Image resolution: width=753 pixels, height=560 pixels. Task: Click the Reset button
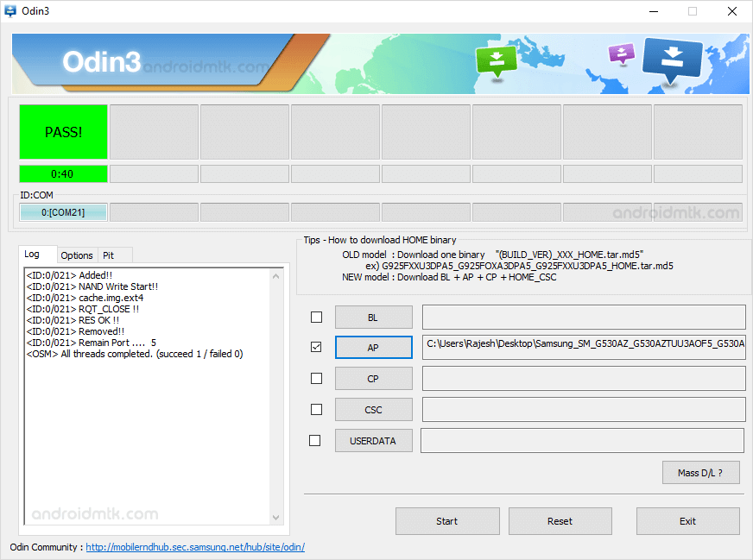560,521
